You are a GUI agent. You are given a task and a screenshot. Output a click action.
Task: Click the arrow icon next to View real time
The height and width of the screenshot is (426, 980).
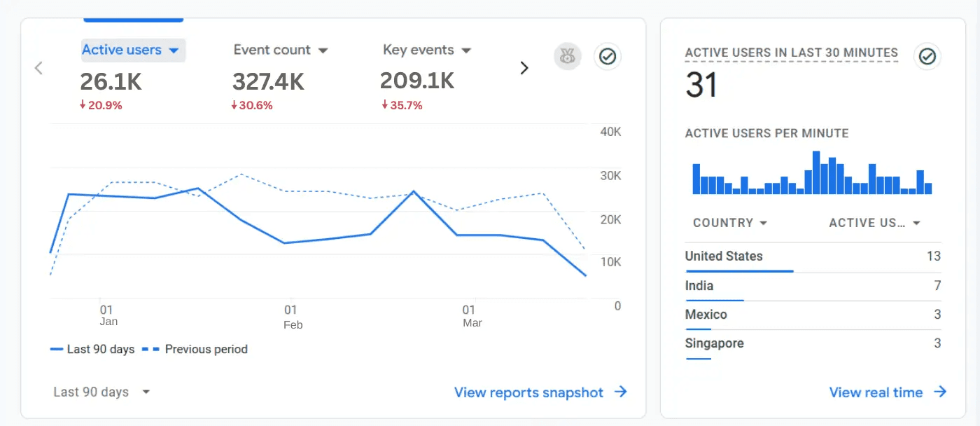click(941, 392)
